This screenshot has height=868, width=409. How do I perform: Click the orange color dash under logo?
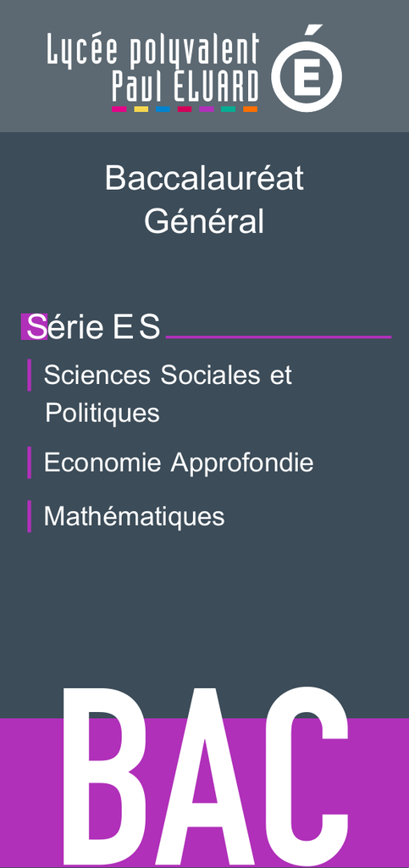coord(251,109)
